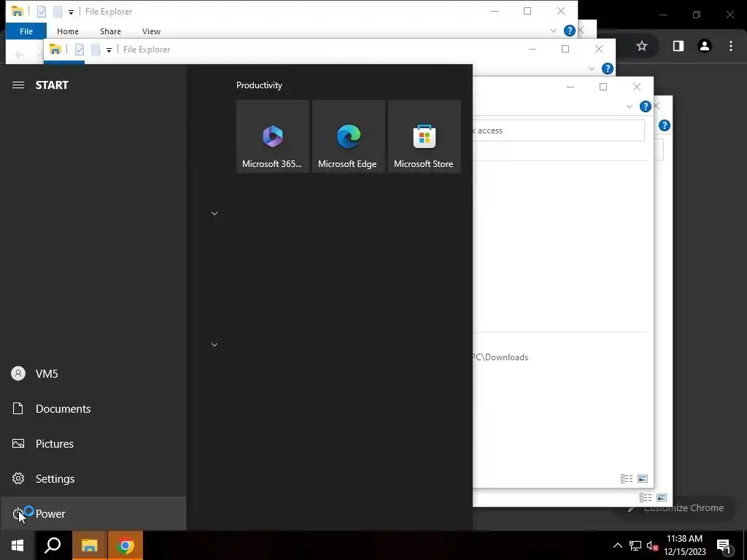Expand the lower collapsed tile group chevron
747x560 pixels.
tap(214, 344)
